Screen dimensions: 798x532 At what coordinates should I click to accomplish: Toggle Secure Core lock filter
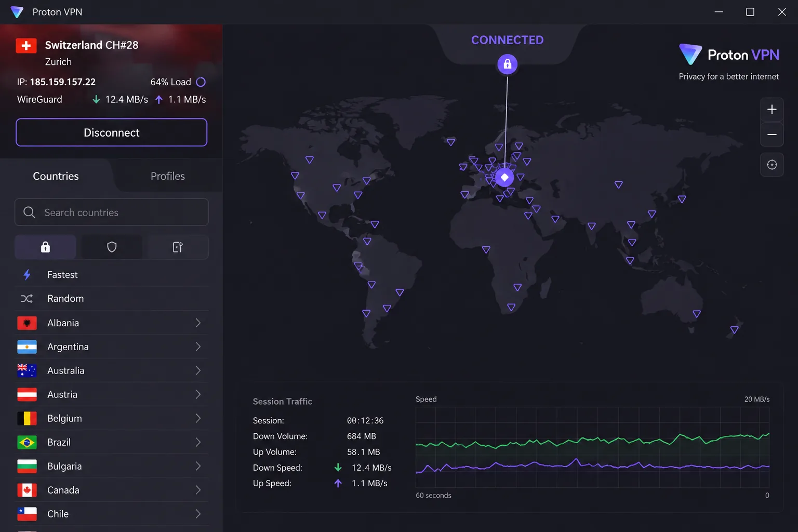[x=46, y=247]
